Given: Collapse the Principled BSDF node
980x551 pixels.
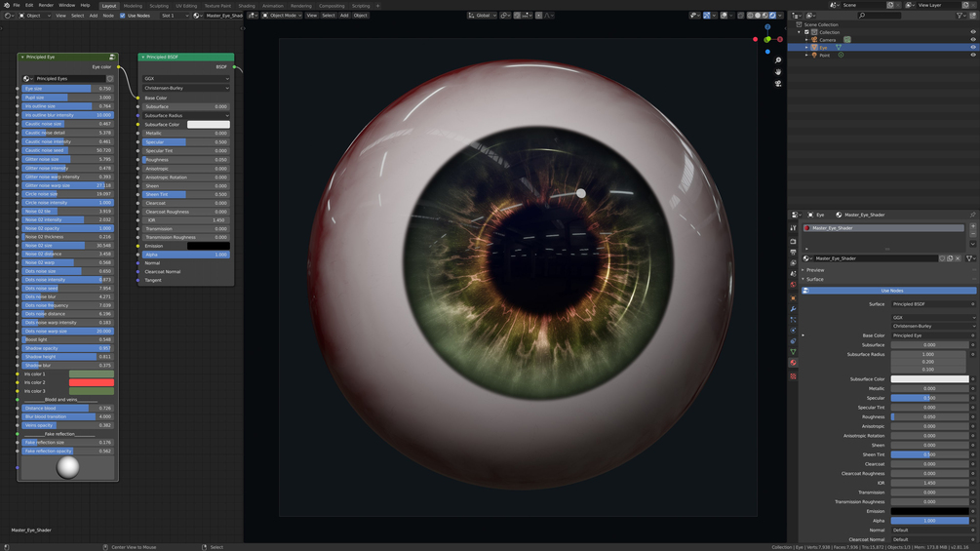Looking at the screenshot, I should [x=142, y=57].
